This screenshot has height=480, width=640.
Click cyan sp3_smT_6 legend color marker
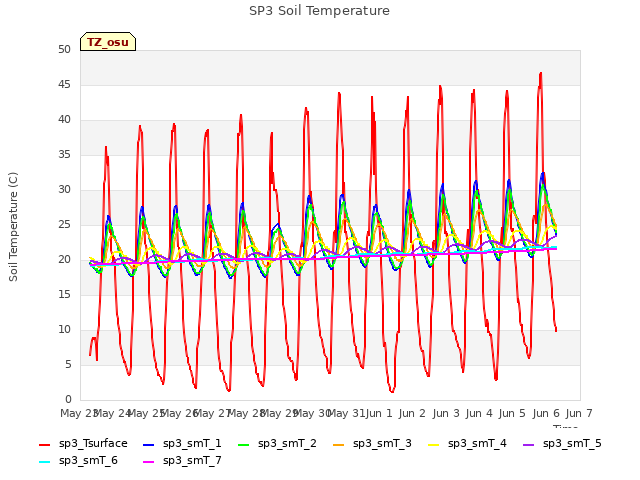(x=44, y=462)
